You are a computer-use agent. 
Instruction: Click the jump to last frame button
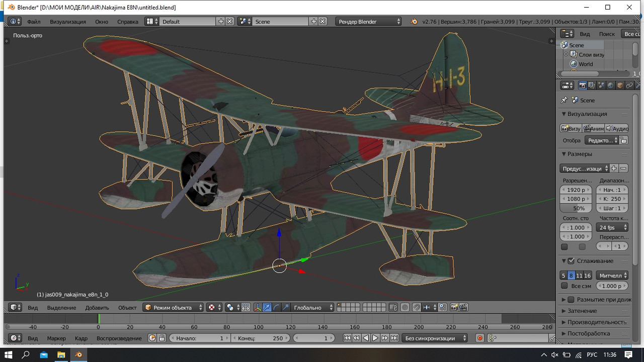click(x=394, y=338)
